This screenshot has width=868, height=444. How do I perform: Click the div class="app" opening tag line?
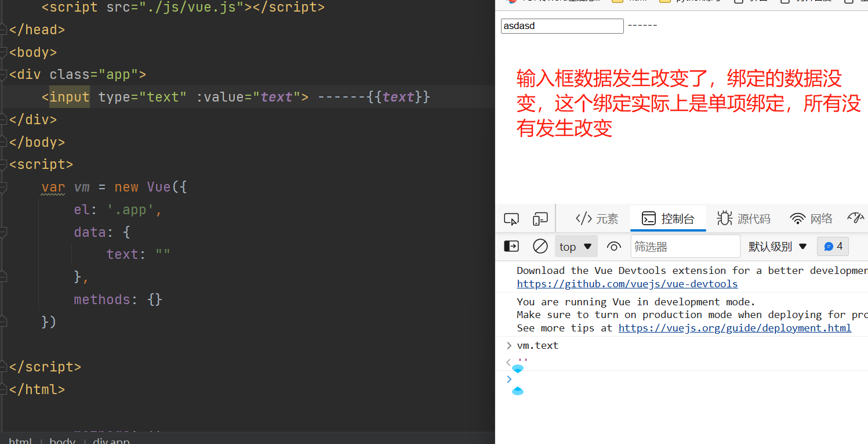pyautogui.click(x=78, y=74)
